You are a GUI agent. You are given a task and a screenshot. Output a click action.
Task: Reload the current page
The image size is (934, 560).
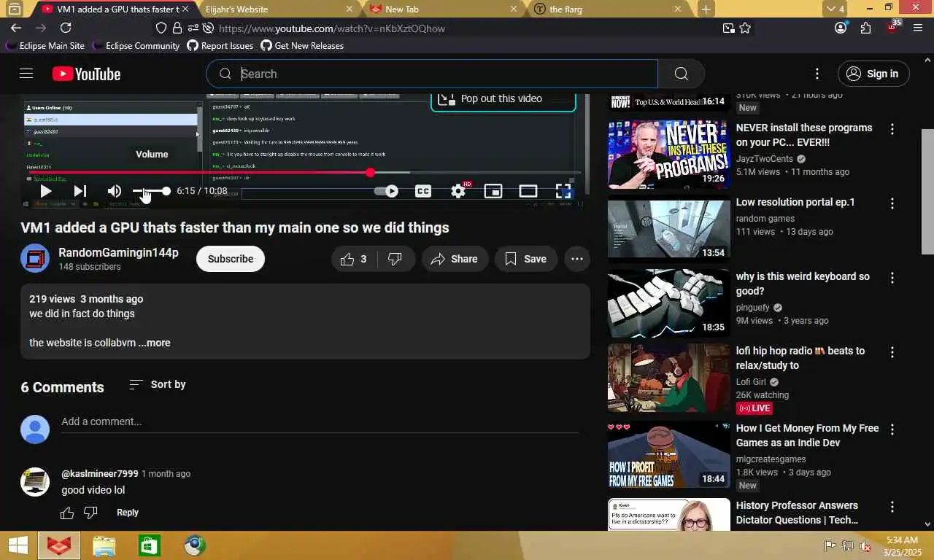(x=66, y=28)
